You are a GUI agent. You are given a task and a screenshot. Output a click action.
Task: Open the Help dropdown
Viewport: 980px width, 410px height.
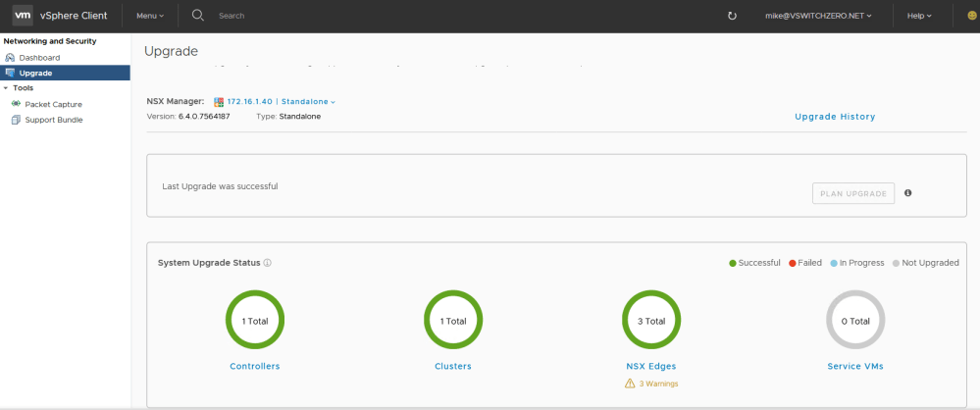click(x=919, y=16)
